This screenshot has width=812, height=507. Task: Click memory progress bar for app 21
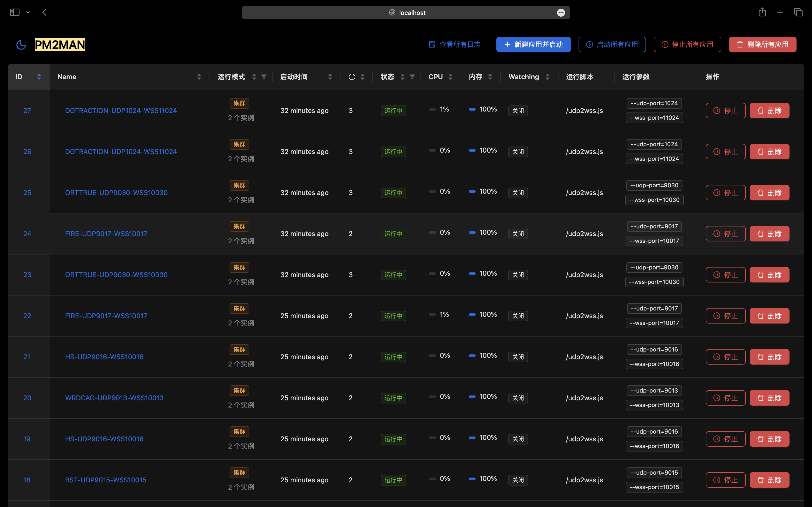pos(472,355)
